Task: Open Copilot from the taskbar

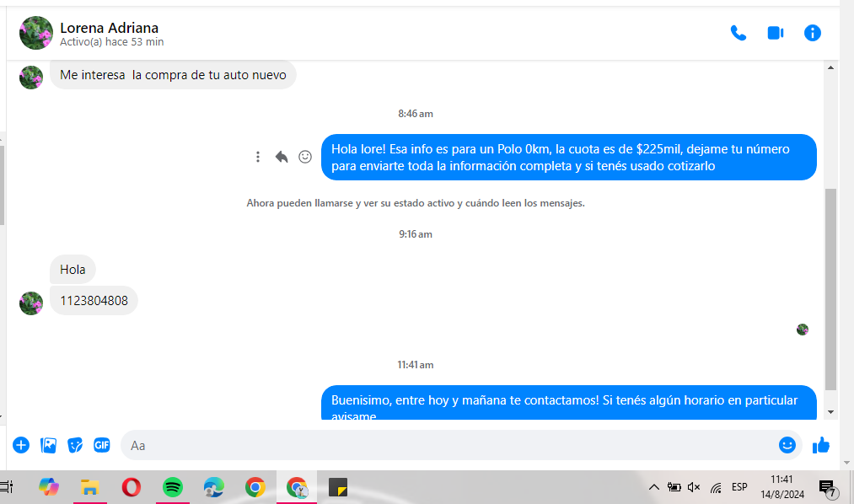Action: (x=48, y=487)
